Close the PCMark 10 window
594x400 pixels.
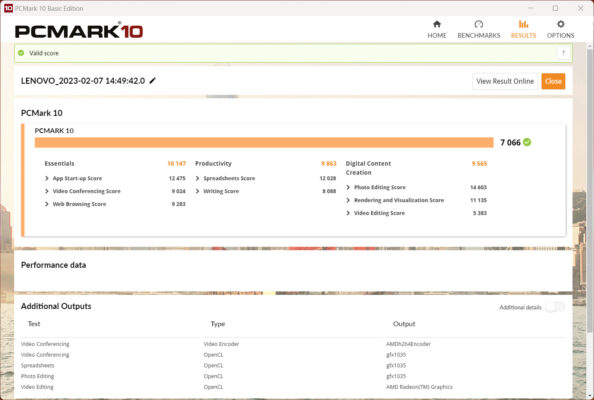(x=580, y=8)
